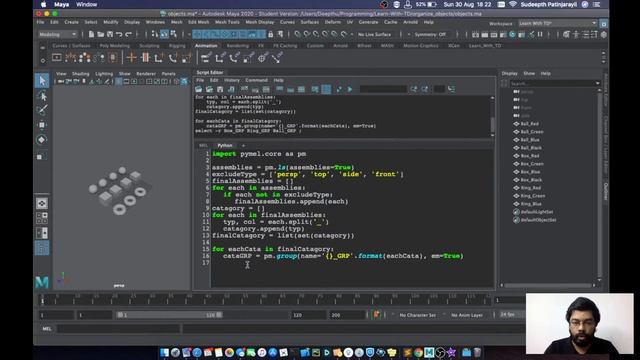Add new tab with plus in Script Editor

pos(243,145)
